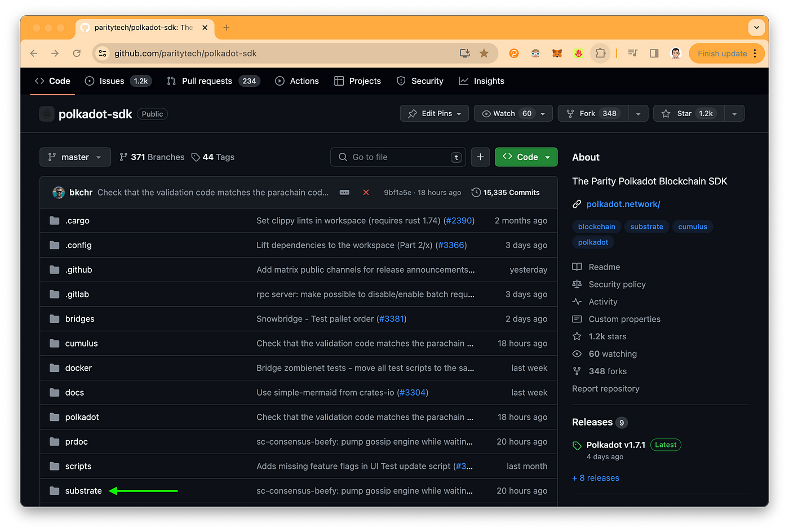The height and width of the screenshot is (532, 789).
Task: View the 44 Tags link
Action: pyautogui.click(x=213, y=157)
